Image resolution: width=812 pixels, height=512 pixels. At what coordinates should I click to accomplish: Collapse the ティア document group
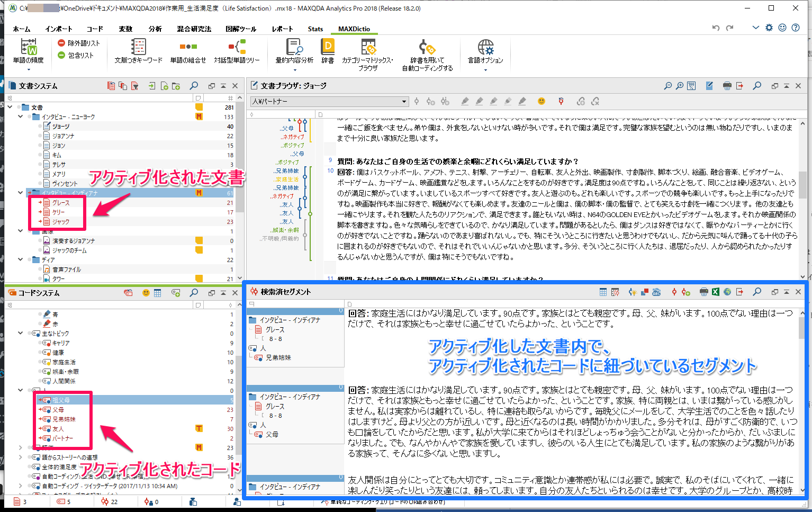tap(20, 259)
